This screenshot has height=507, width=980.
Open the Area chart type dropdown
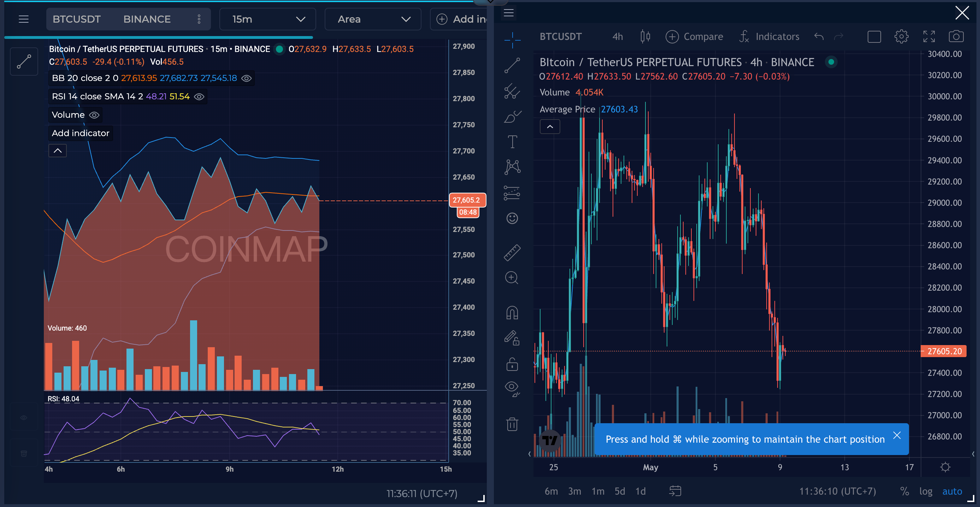(x=373, y=19)
